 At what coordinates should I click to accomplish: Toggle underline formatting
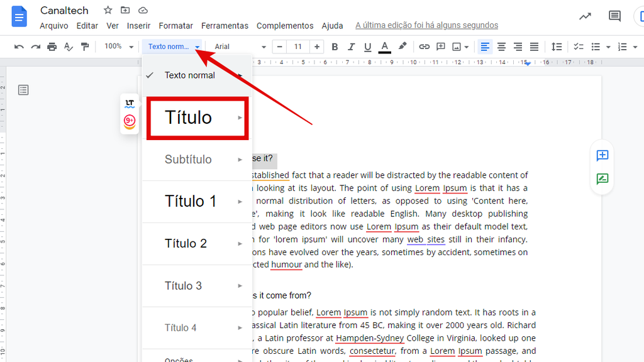tap(367, 47)
